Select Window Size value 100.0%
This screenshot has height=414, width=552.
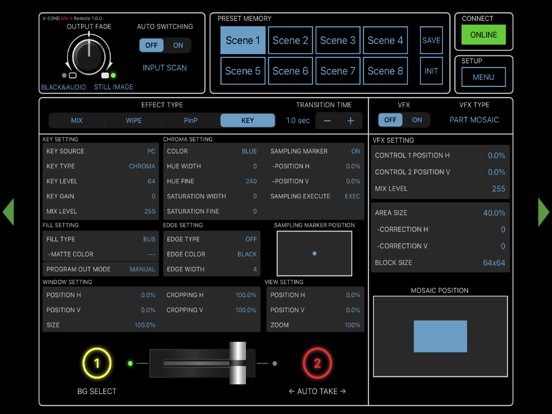145,325
